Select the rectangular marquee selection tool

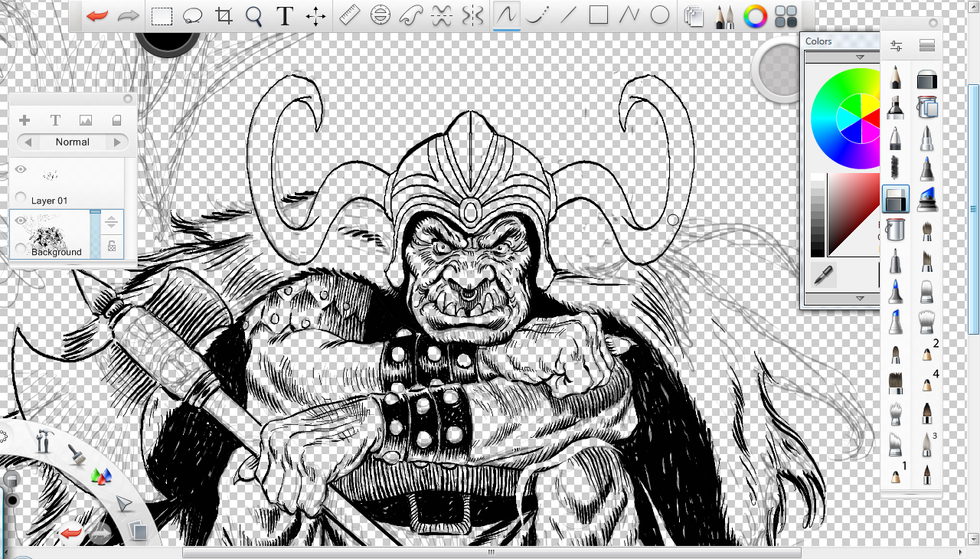point(162,16)
